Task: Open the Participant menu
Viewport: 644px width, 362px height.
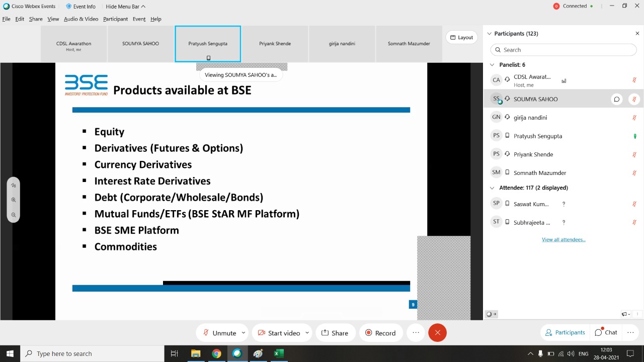Action: point(115,19)
